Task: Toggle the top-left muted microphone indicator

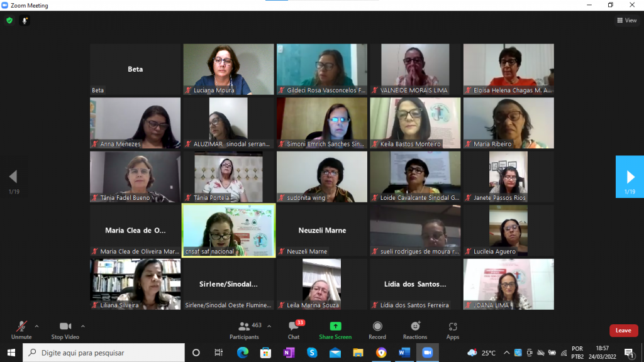Action: [x=25, y=21]
